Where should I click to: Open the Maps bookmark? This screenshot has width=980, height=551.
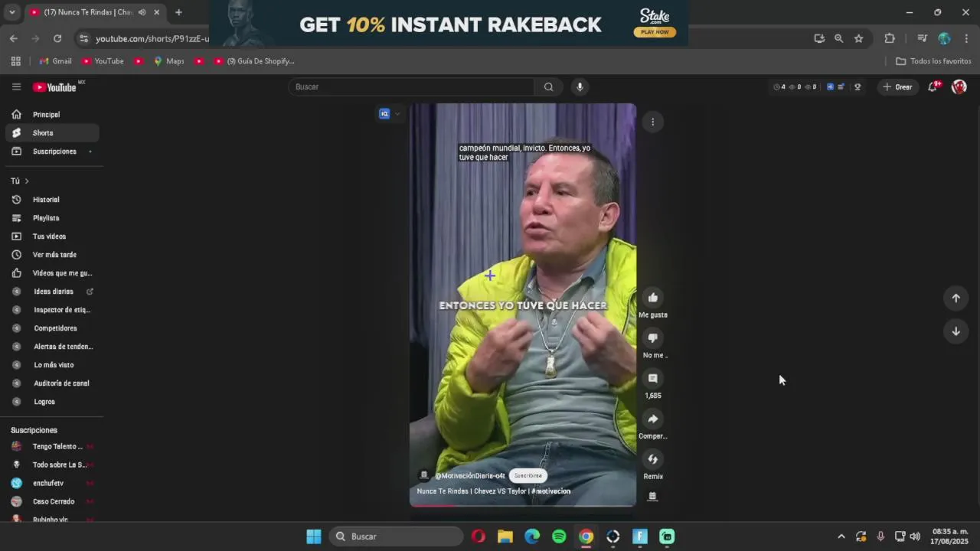pos(168,61)
